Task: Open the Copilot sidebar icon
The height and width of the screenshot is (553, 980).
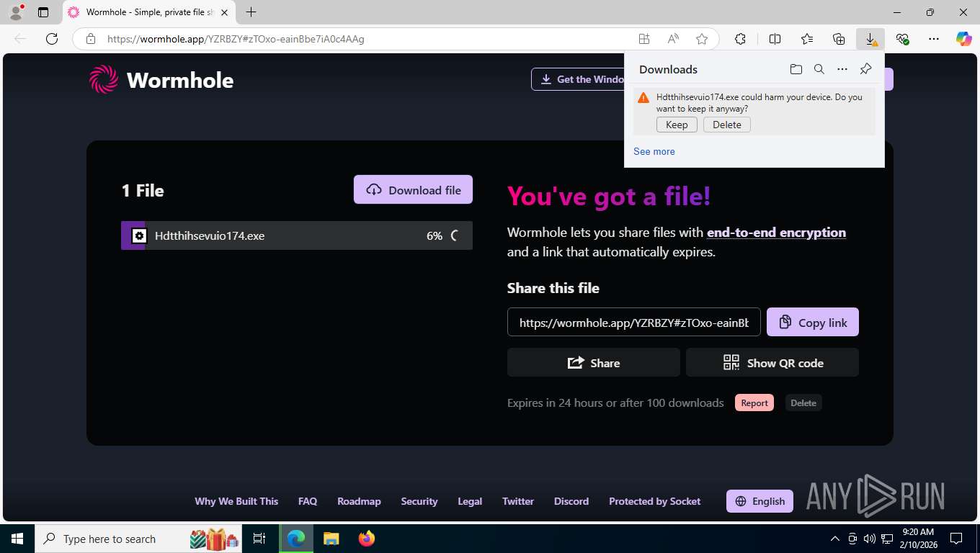Action: [964, 39]
